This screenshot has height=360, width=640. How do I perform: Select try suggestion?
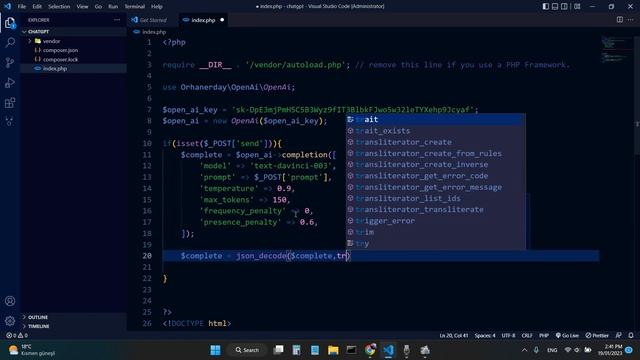(x=436, y=244)
